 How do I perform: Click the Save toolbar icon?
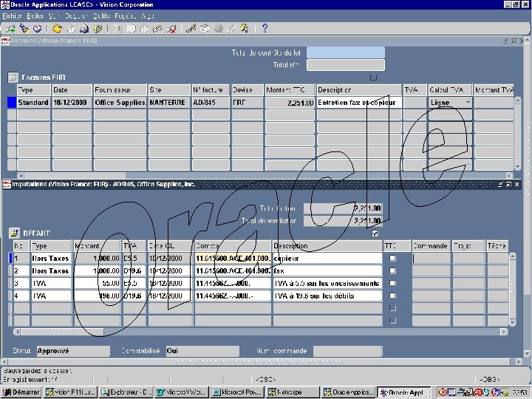pyautogui.click(x=57, y=29)
